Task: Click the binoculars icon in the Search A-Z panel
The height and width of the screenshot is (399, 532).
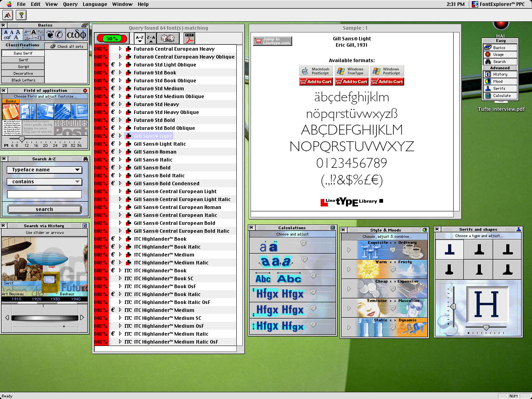Action: point(85,159)
